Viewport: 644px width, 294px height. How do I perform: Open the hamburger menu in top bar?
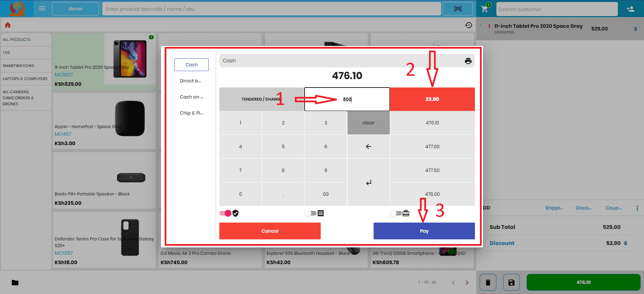click(x=42, y=9)
